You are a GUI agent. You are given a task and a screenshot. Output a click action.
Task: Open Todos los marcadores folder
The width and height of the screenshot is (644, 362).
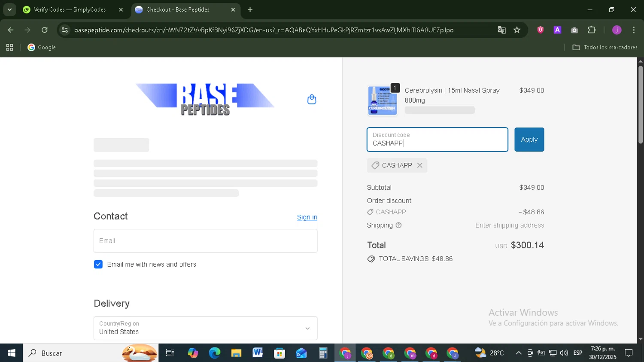coord(605,47)
